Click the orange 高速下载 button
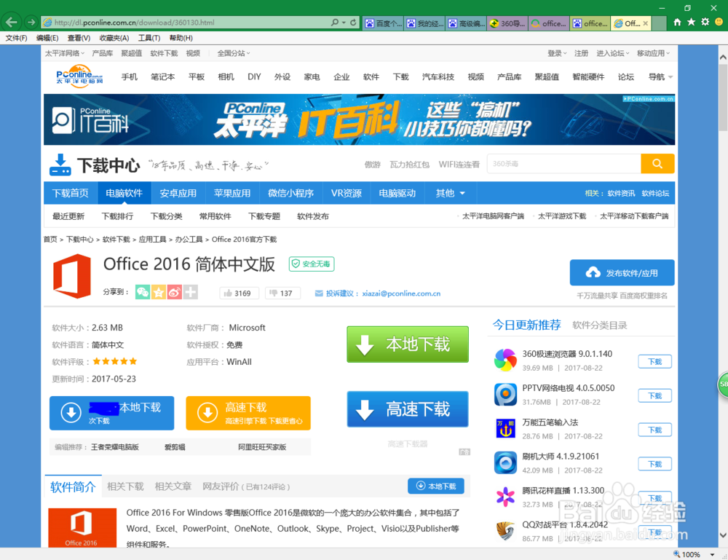Image resolution: width=728 pixels, height=560 pixels. click(x=248, y=413)
